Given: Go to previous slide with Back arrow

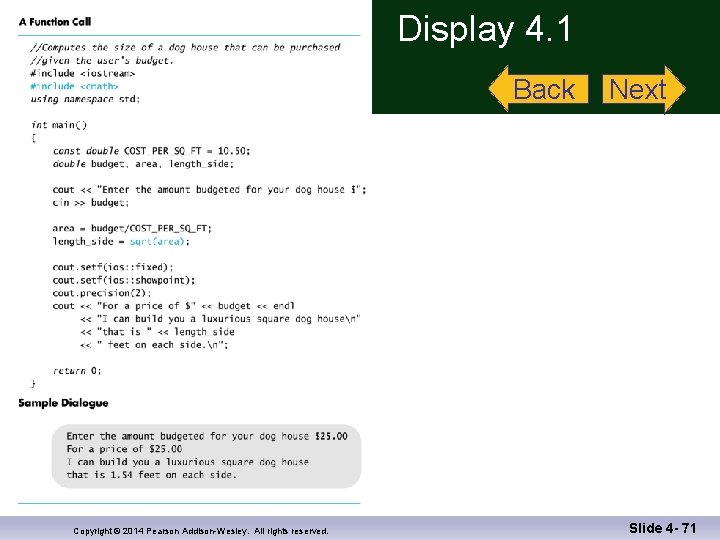Looking at the screenshot, I should [x=539, y=89].
